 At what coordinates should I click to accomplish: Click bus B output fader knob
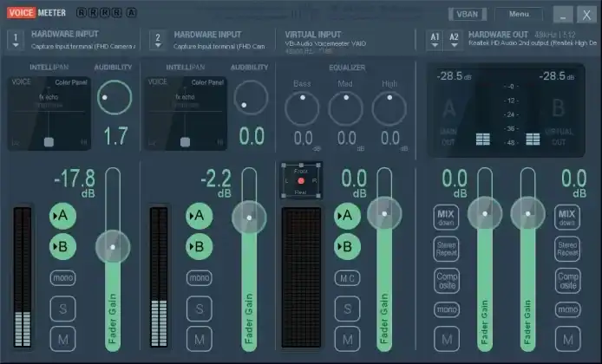point(528,214)
